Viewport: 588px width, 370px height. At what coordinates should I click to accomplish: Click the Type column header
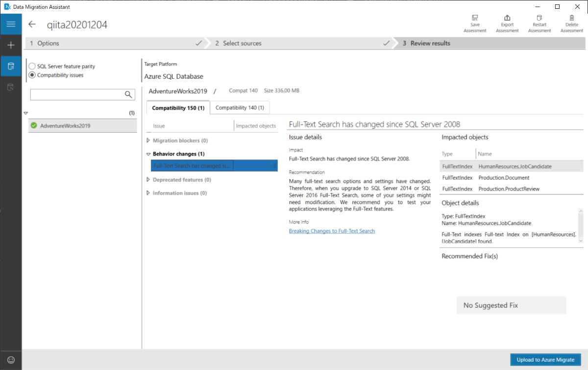pos(447,154)
